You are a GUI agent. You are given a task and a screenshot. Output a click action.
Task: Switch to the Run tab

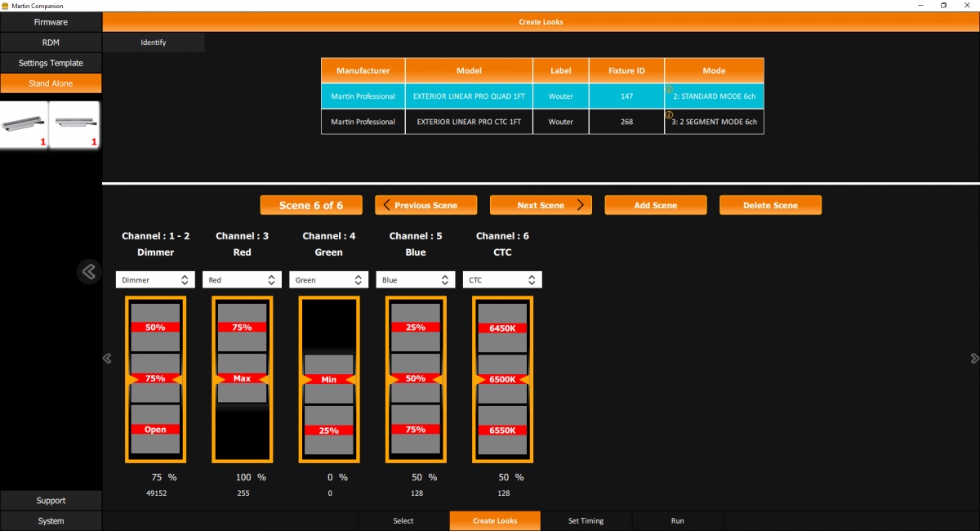point(678,521)
